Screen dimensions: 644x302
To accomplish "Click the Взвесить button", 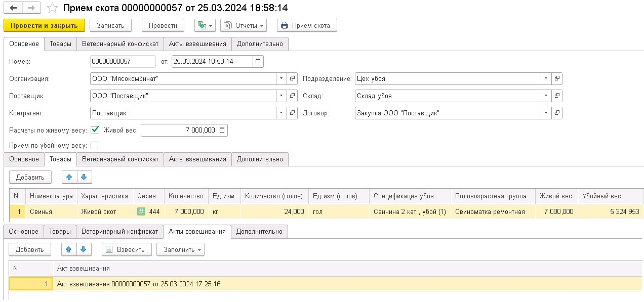I will point(127,249).
